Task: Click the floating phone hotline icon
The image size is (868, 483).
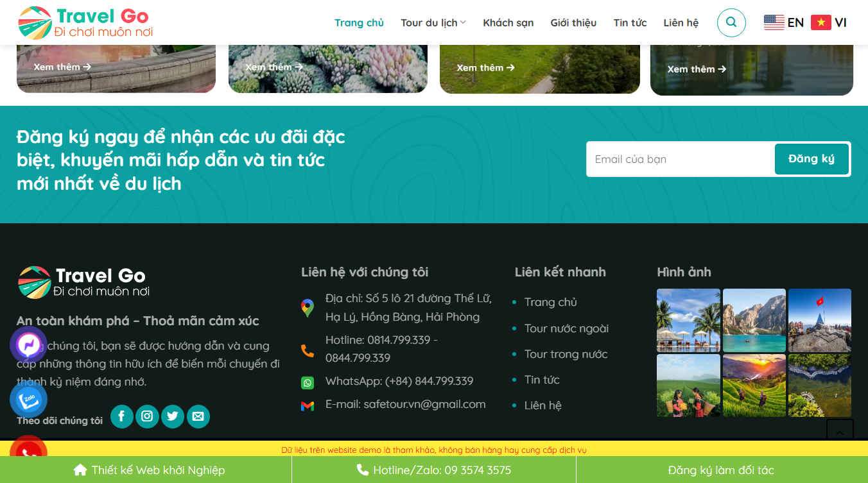Action: tap(28, 454)
